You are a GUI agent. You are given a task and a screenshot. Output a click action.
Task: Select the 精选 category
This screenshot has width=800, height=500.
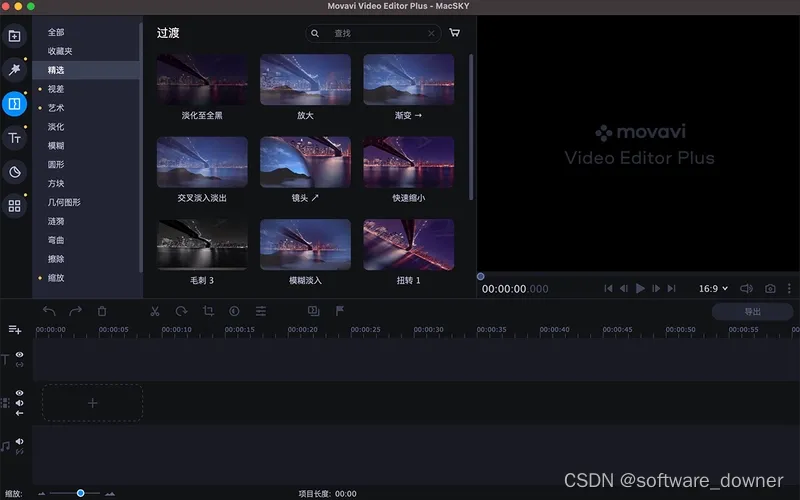(86, 70)
